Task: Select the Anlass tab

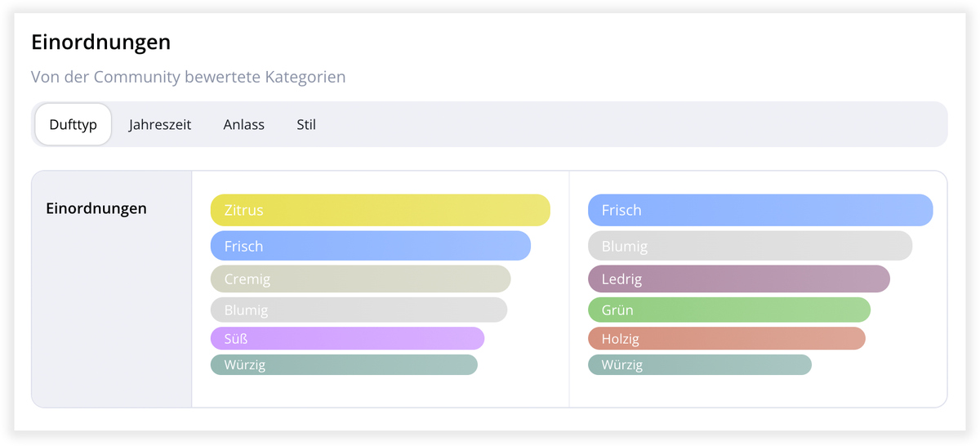Action: point(243,125)
